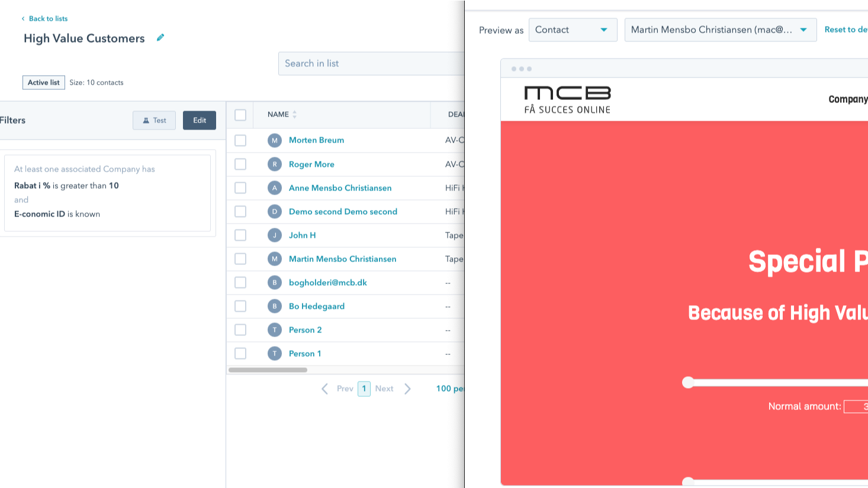Select page 1 in pagination

[x=364, y=389]
